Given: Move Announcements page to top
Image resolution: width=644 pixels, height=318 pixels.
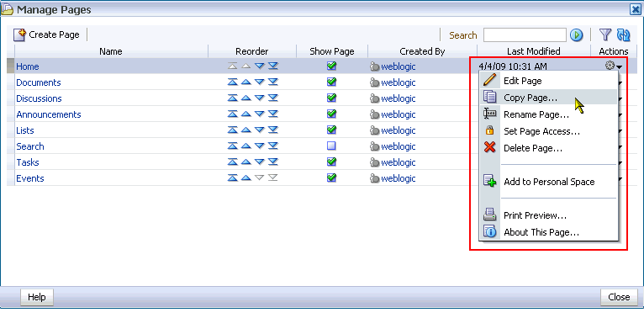Looking at the screenshot, I should (x=233, y=114).
